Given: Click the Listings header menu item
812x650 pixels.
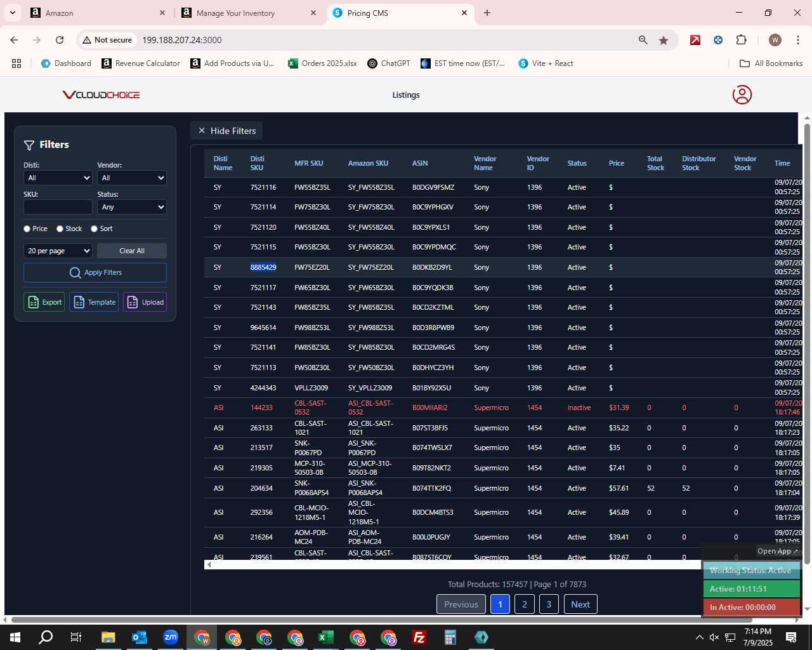Looking at the screenshot, I should (406, 95).
